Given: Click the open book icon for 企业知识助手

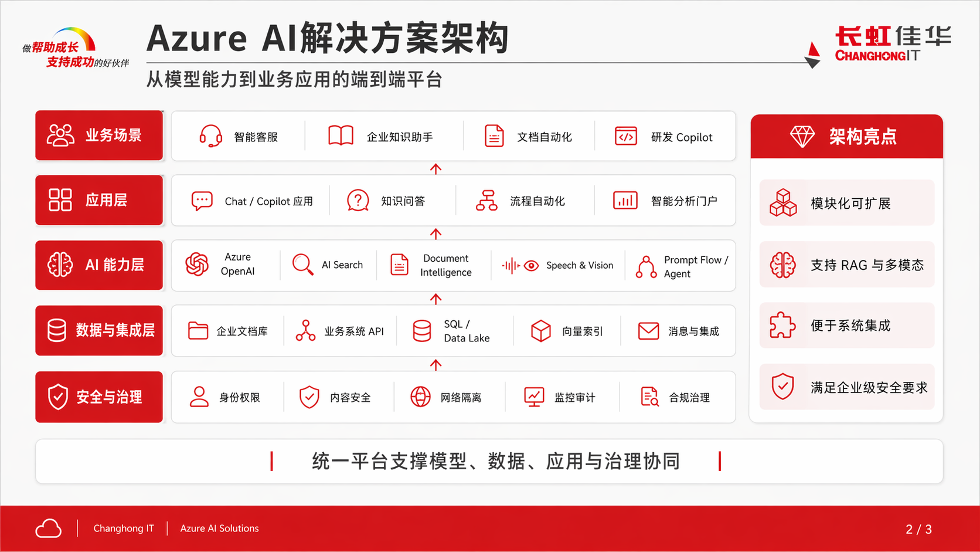Looking at the screenshot, I should point(341,136).
